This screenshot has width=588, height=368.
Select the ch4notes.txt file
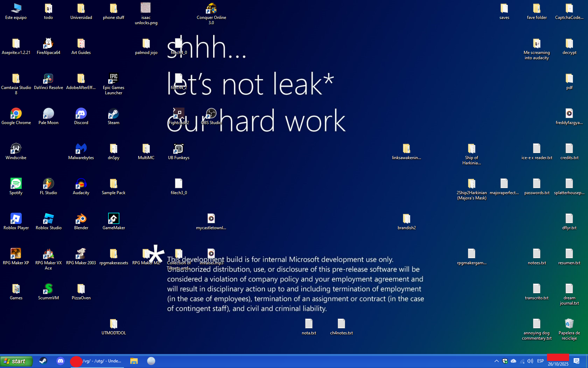pos(341,327)
